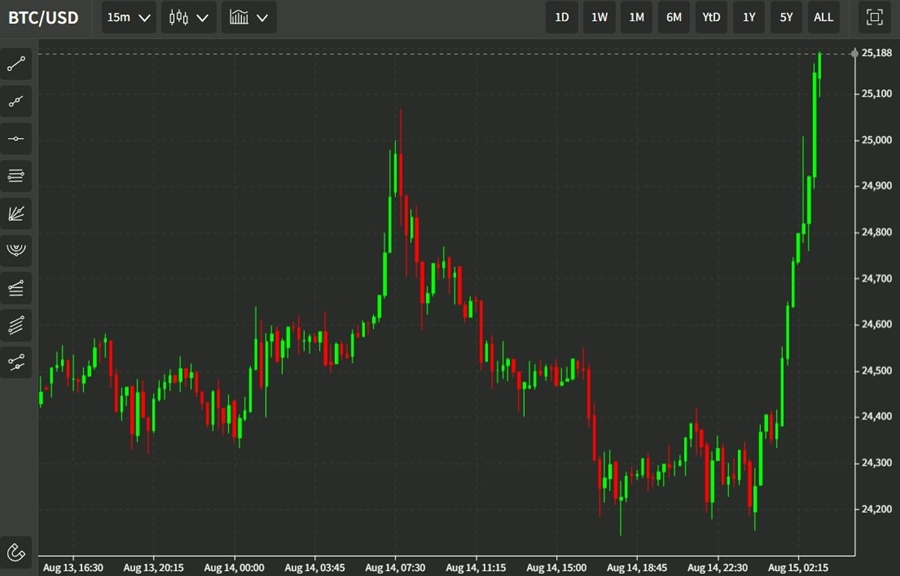The height and width of the screenshot is (576, 900).
Task: Choose the parallel channel drawing tool
Action: (16, 325)
